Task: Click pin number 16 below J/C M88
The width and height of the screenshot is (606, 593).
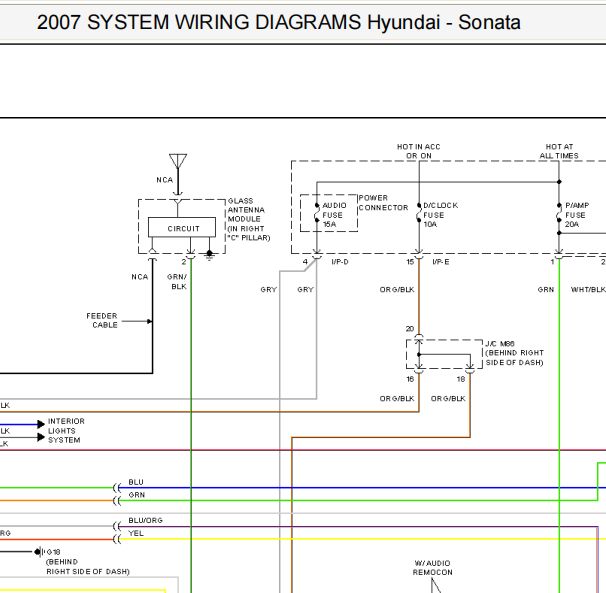Action: click(410, 379)
